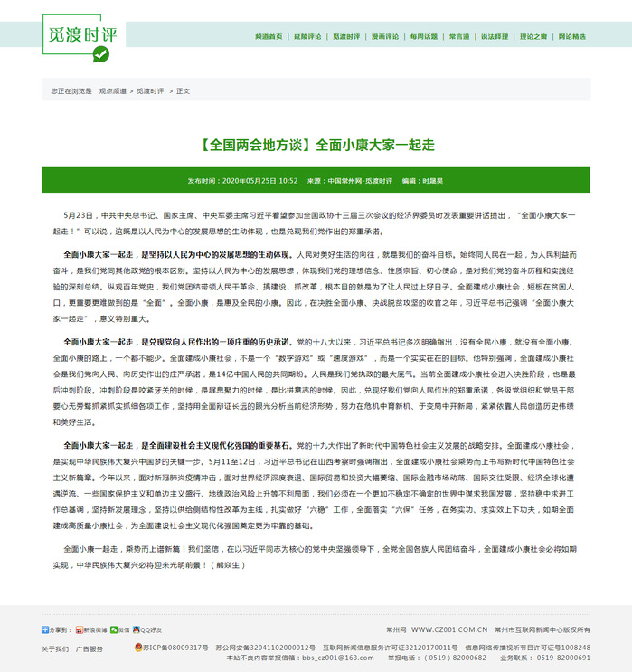The height and width of the screenshot is (672, 632).
Task: Click the share plus icon before 分享到
Action: (x=45, y=629)
